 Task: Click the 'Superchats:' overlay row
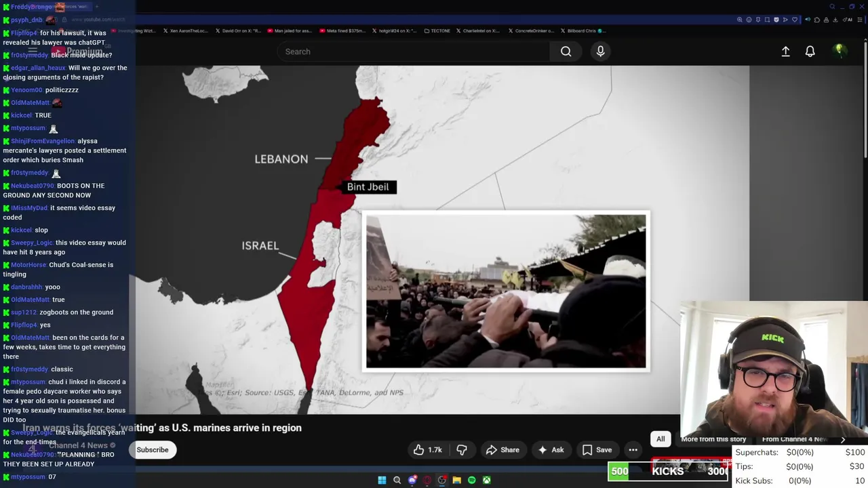[x=800, y=452]
